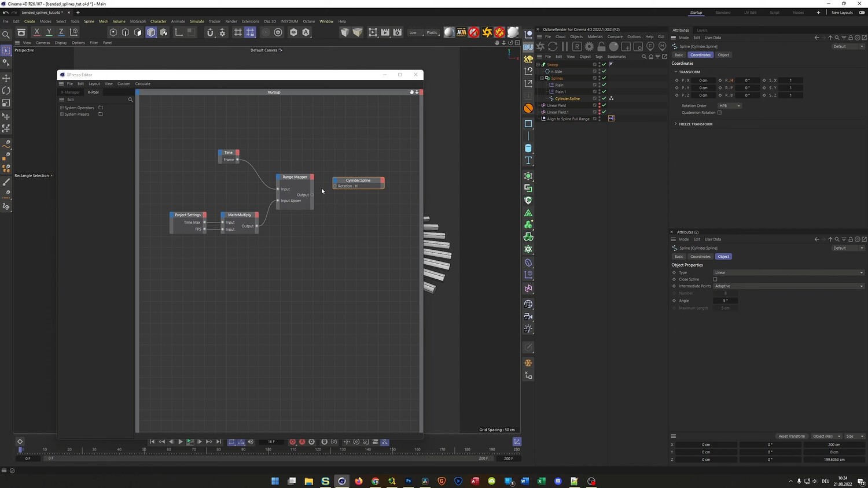Open the search magnifier in left toolbar
868x488 pixels.
tap(6, 35)
